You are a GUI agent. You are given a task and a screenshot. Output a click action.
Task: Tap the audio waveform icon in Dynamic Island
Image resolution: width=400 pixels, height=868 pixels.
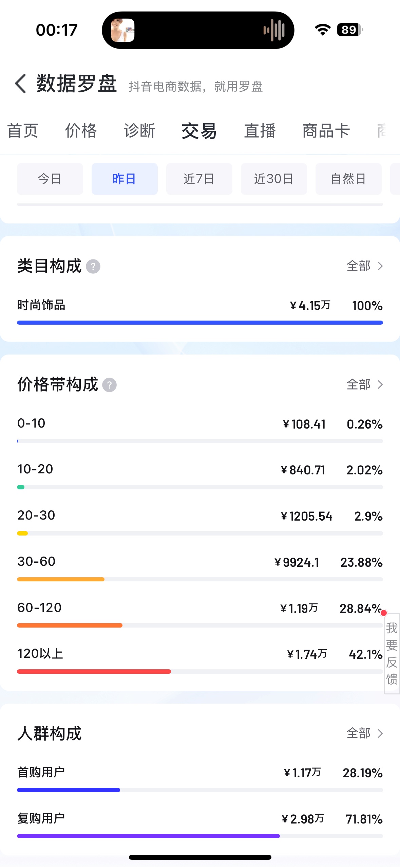point(274,30)
